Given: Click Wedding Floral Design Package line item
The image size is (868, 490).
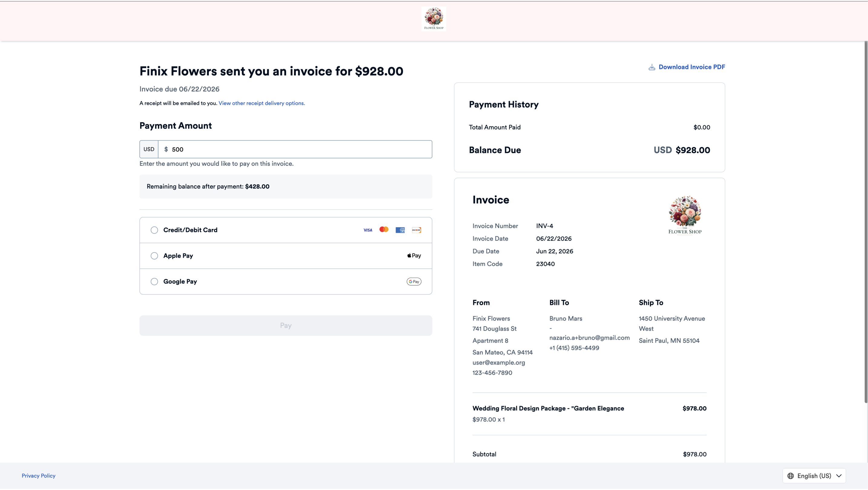Looking at the screenshot, I should pyautogui.click(x=548, y=409).
